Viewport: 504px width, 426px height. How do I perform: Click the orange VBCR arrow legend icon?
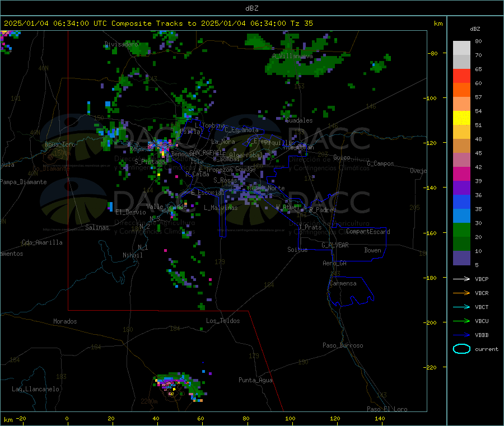click(461, 293)
